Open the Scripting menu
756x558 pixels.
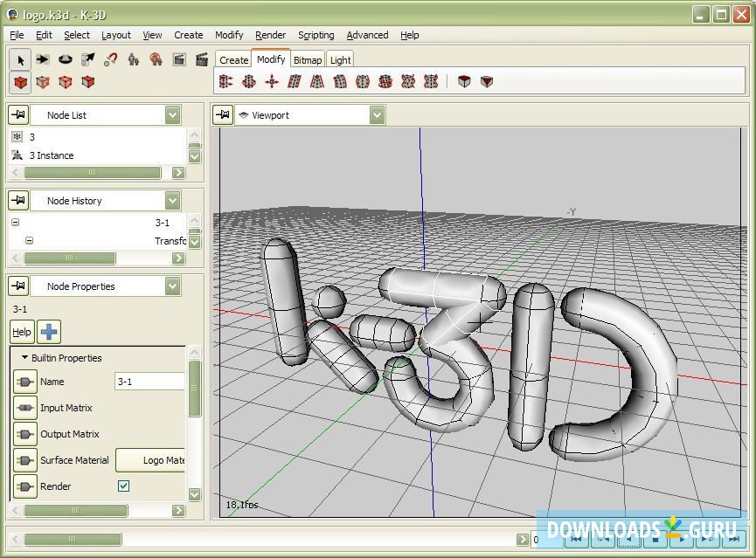(x=316, y=35)
